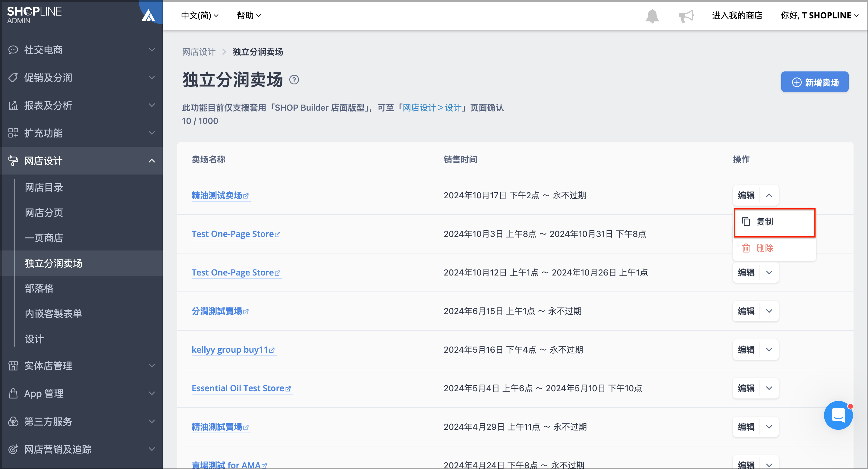Open the 网店设计>设计 link in description
The image size is (868, 469).
pyautogui.click(x=432, y=108)
